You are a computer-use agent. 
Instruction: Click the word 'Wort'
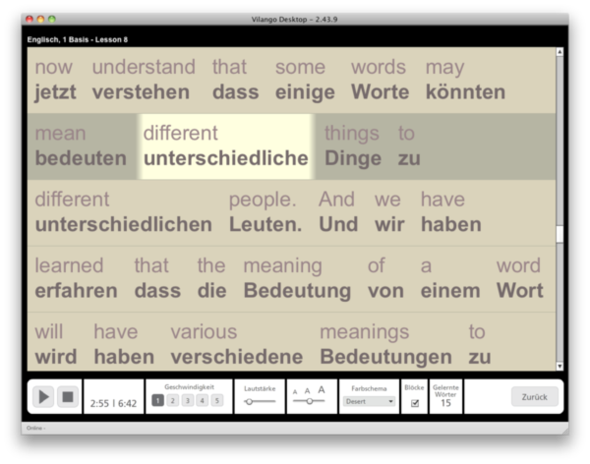520,291
